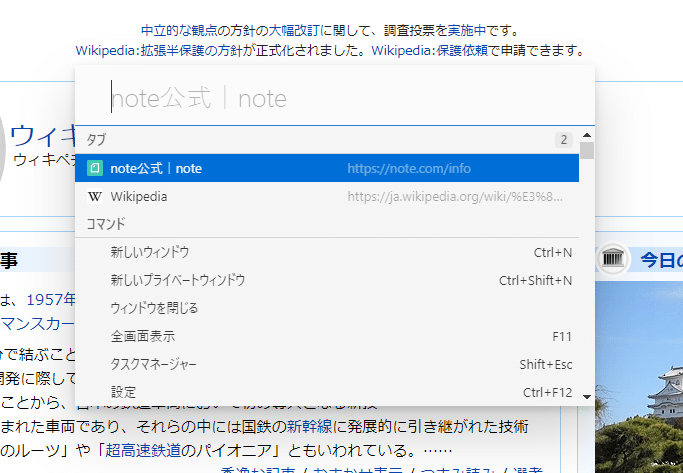Click the Wikipedia W favicon in the tab list
The image size is (683, 473).
point(95,196)
